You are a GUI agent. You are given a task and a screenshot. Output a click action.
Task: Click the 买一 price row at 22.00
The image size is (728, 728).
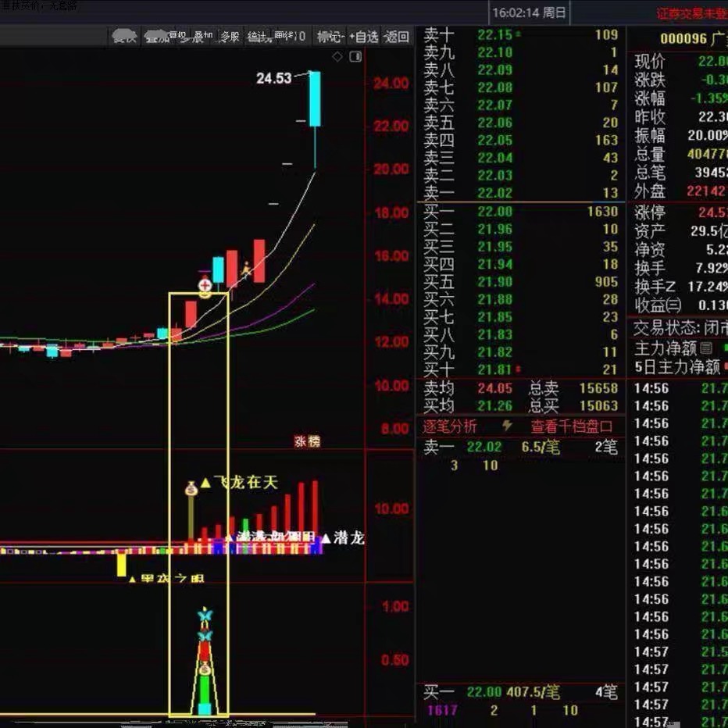click(519, 212)
